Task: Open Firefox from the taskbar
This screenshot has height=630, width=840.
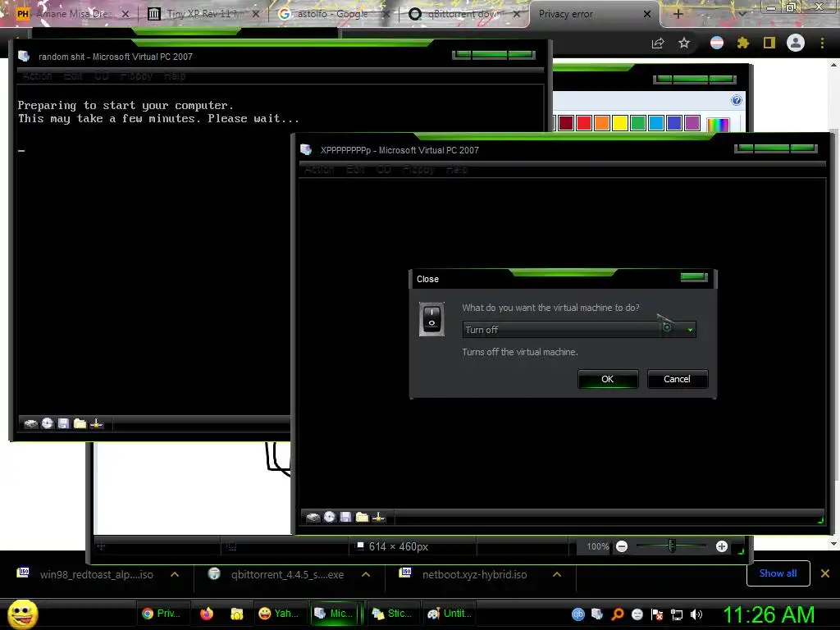Action: (x=207, y=614)
